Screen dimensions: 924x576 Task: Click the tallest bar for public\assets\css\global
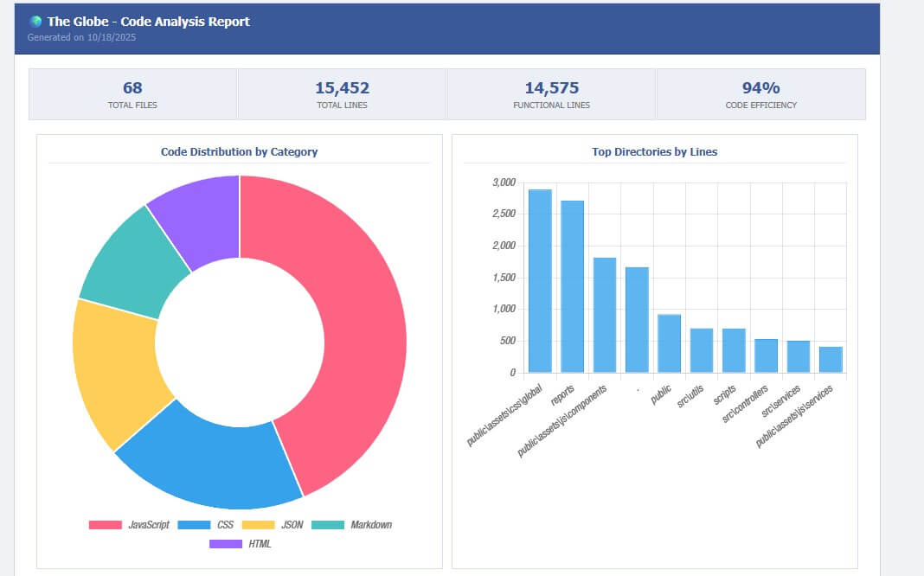point(540,281)
